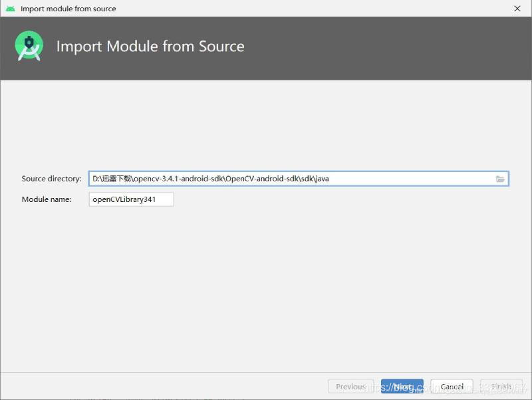Click the window title text in title bar
Screen dimensions: 532x400
tap(68, 9)
